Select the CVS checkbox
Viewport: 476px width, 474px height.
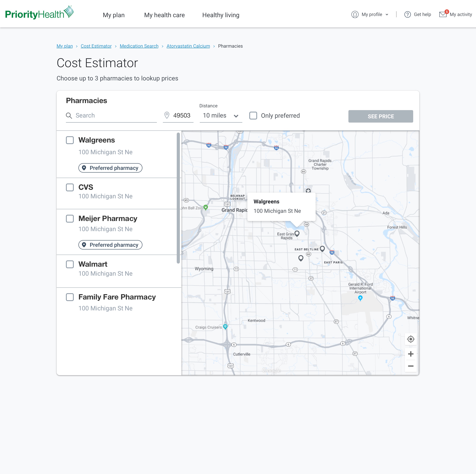tap(70, 187)
